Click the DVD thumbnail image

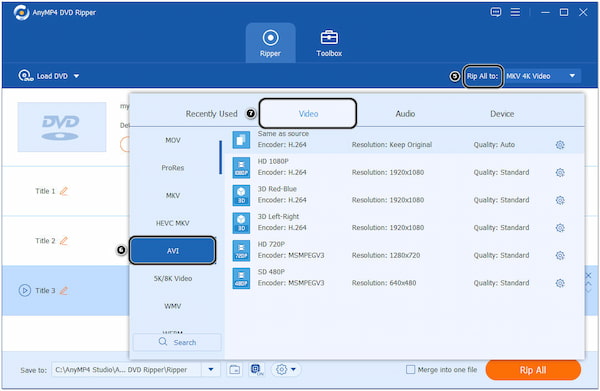[62, 127]
